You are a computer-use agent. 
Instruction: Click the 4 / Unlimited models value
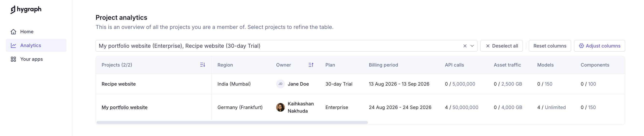click(x=551, y=107)
